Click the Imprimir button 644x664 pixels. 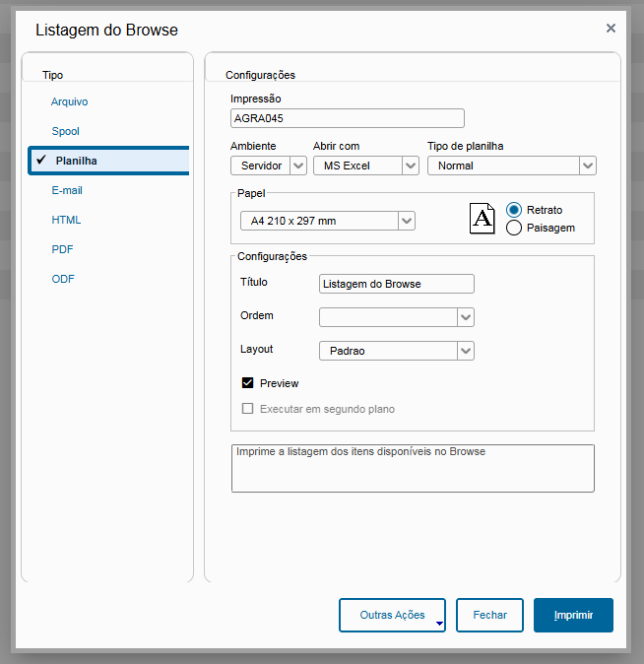(573, 615)
